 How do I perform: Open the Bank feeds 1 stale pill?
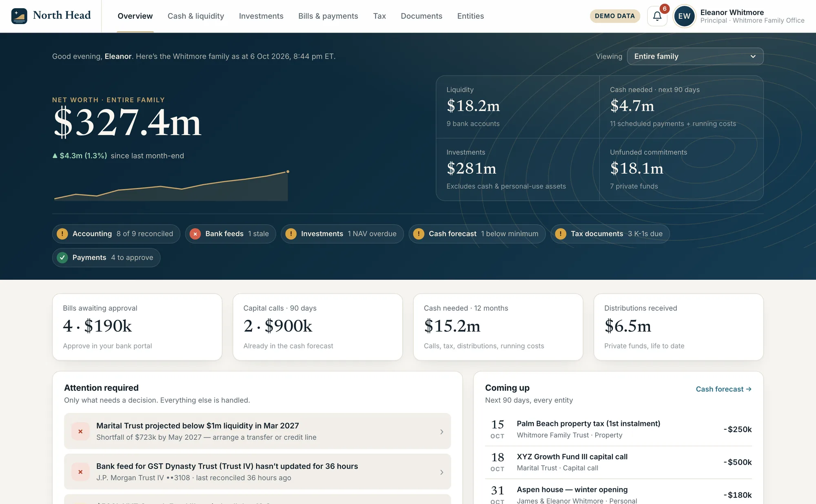click(x=231, y=234)
